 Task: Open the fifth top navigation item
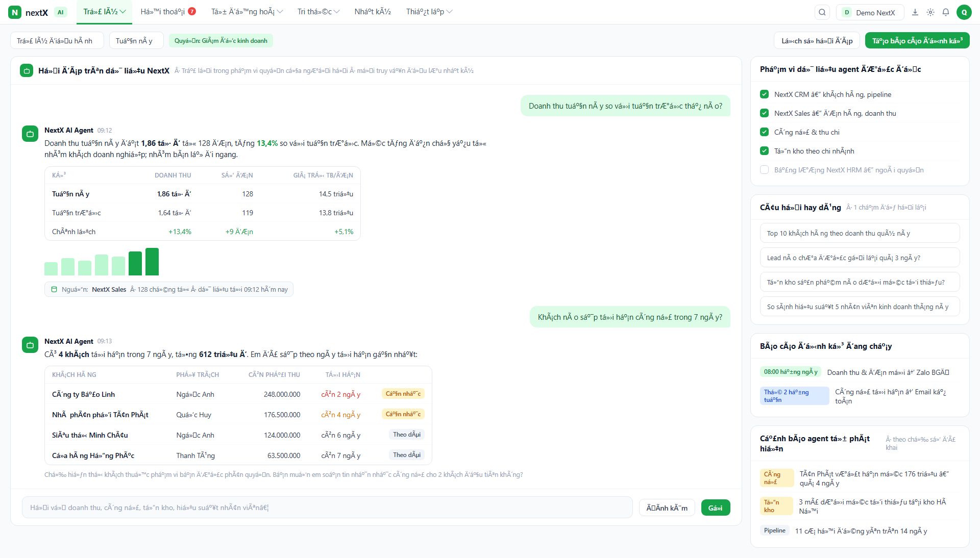(x=373, y=12)
